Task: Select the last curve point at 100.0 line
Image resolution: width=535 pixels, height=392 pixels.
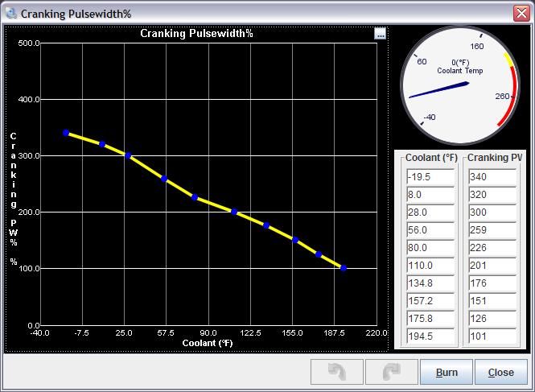Action: click(344, 268)
